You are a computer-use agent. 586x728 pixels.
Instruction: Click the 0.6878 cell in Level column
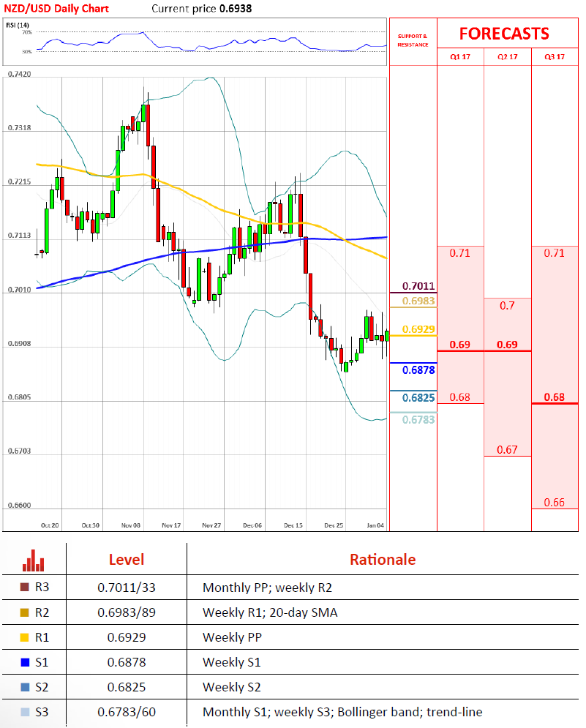click(x=127, y=663)
